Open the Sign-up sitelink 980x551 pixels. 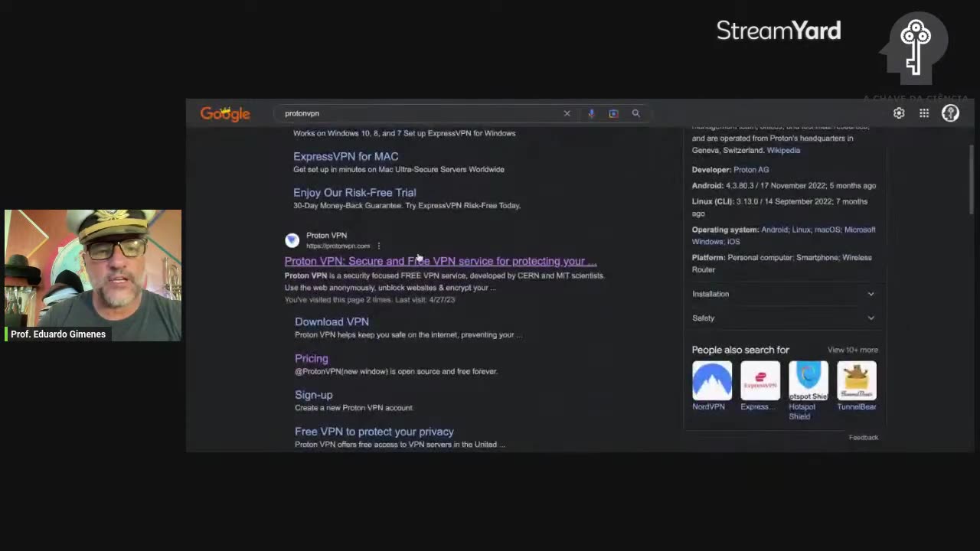pyautogui.click(x=313, y=395)
